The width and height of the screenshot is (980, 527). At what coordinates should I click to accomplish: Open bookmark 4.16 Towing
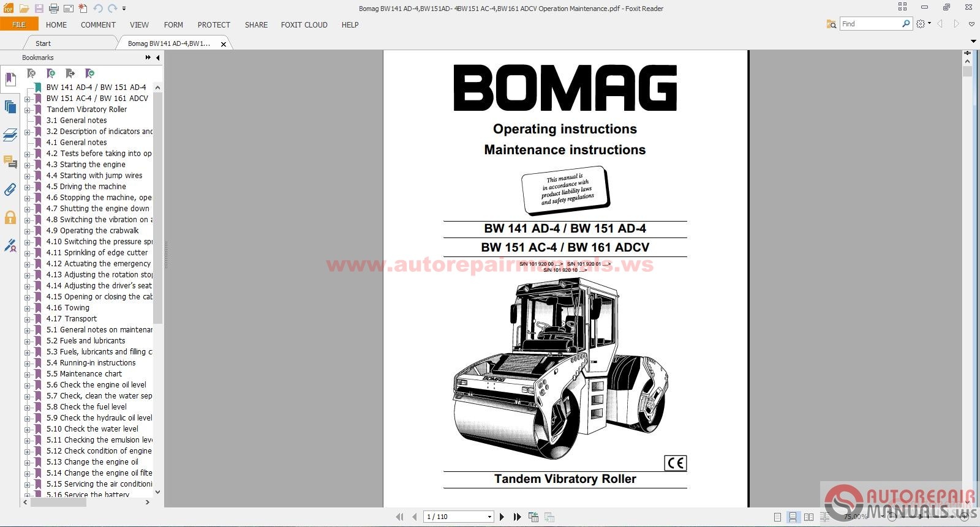pos(68,308)
